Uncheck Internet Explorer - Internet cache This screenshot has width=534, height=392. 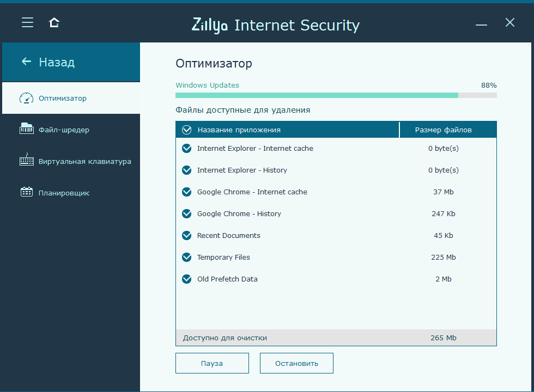pos(187,148)
